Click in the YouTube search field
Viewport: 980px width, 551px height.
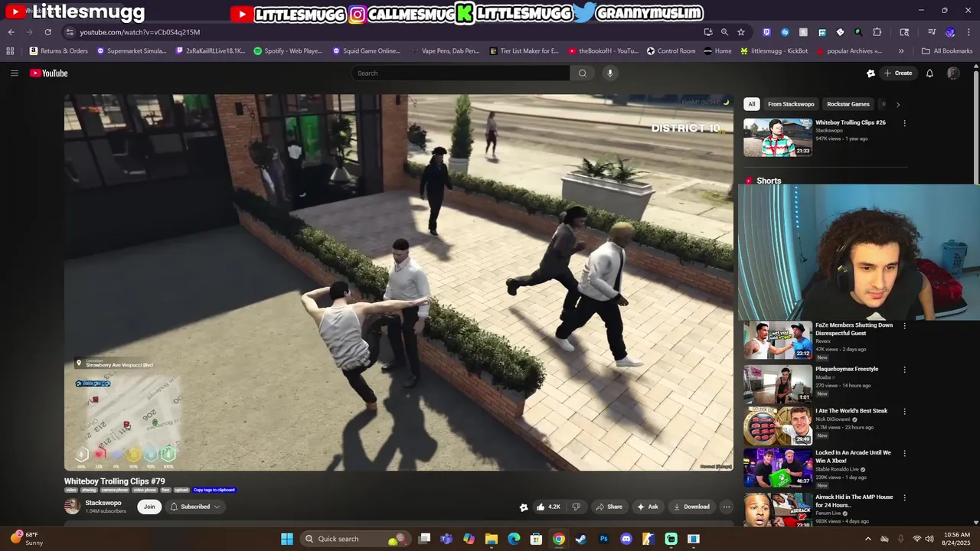(x=460, y=73)
